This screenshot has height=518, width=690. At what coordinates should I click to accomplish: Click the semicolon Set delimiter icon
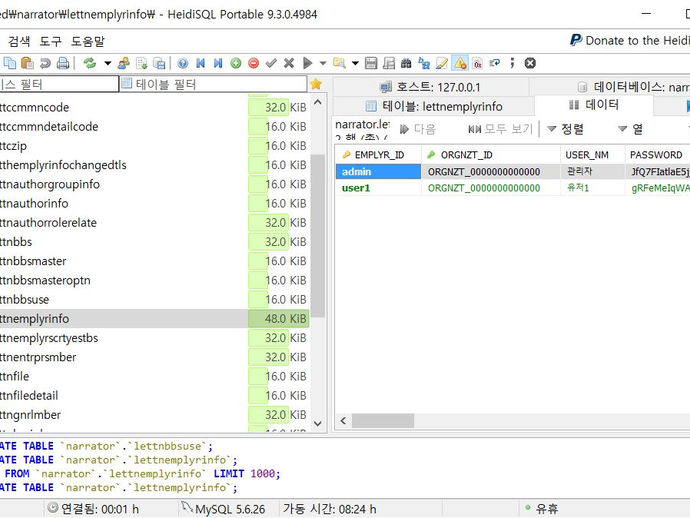coord(512,63)
